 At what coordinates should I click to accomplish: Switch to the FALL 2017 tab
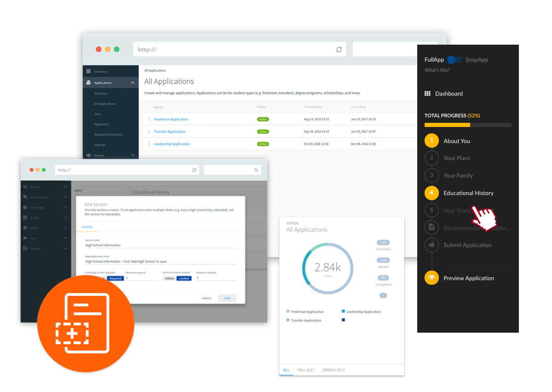(x=306, y=370)
